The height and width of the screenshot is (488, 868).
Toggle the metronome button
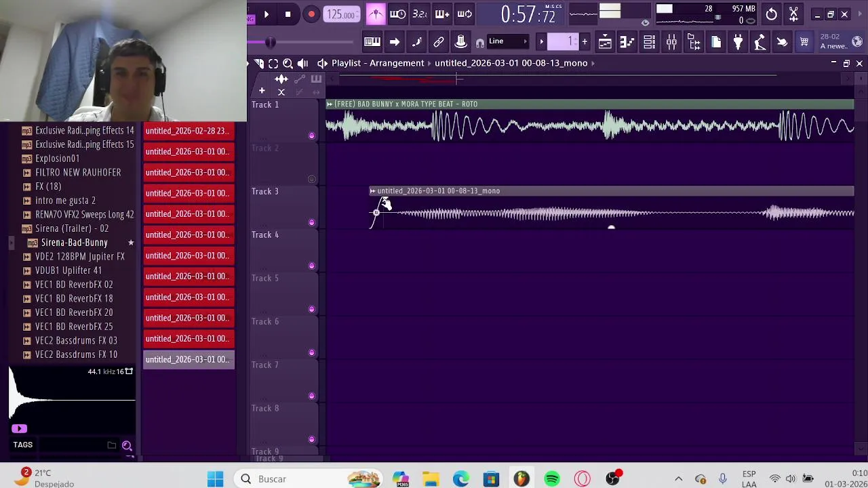point(376,14)
